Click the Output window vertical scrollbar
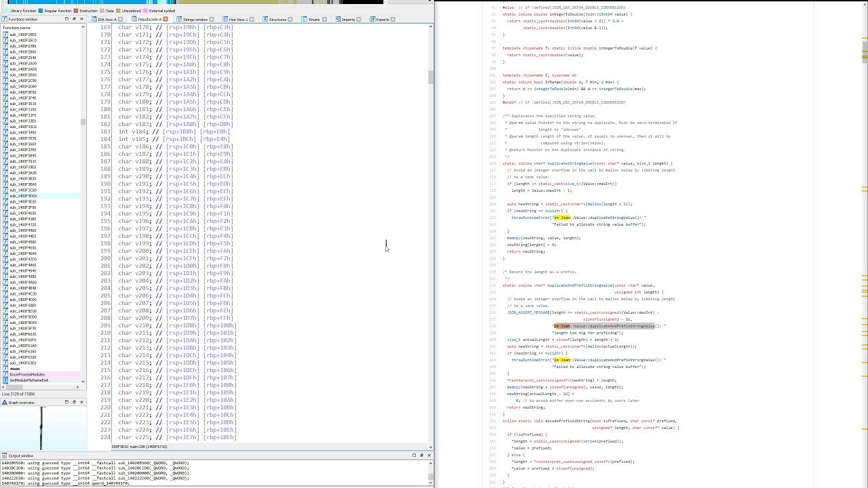868x488 pixels. pyautogui.click(x=430, y=472)
